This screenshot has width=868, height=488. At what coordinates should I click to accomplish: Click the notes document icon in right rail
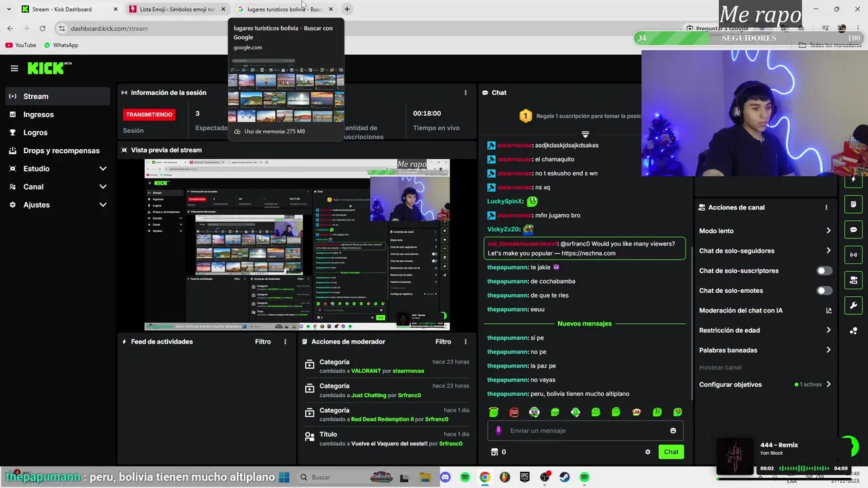tap(853, 204)
